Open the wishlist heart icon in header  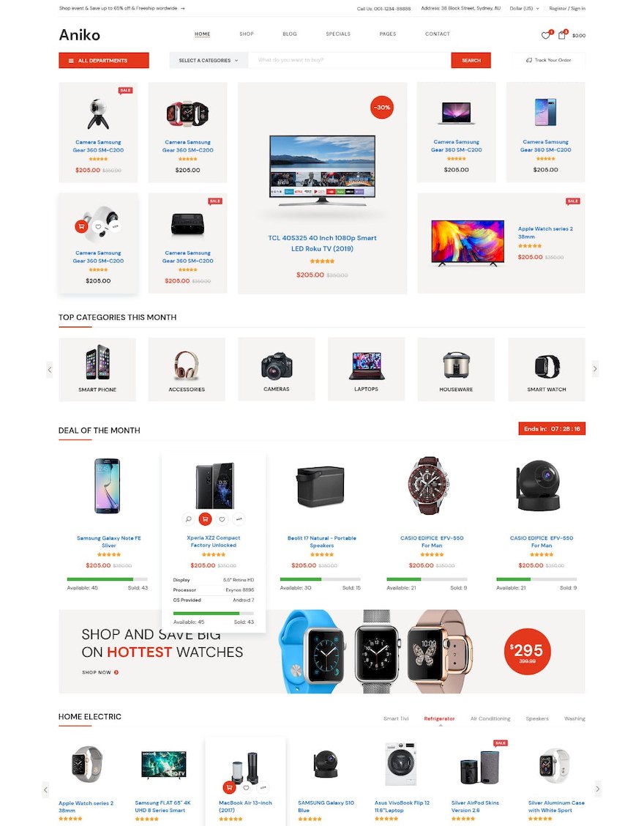tap(545, 35)
